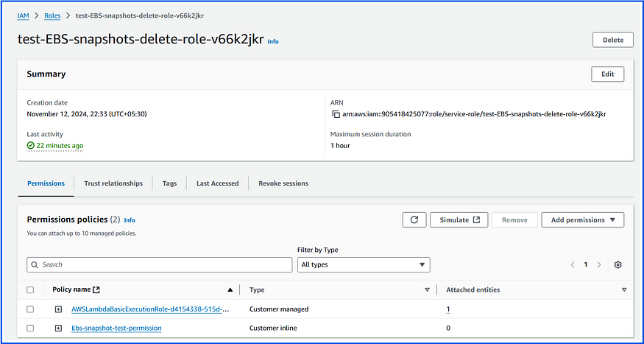The image size is (644, 344).
Task: Go to the previous page of policies
Action: click(x=573, y=264)
